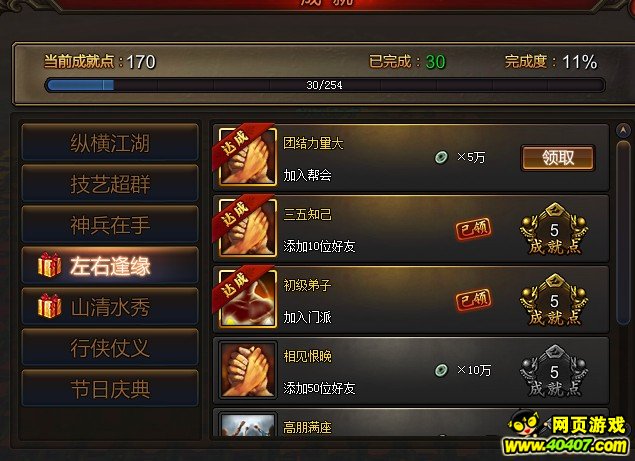The image size is (635, 461).
Task: Click the gray 5 成就点 badge for 相见恨晚
Action: tap(554, 371)
